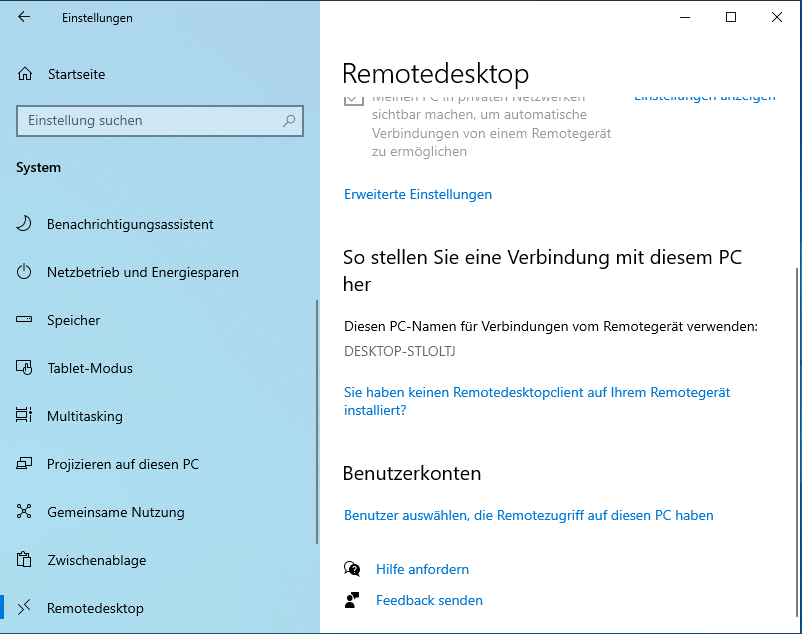Click the Einstellung suchen search field
The image size is (802, 634).
150,121
